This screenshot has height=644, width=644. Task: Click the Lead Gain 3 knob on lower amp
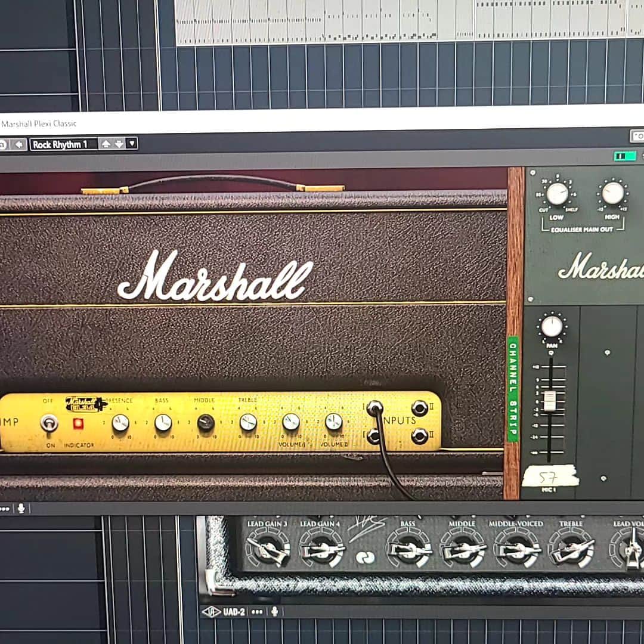[267, 549]
